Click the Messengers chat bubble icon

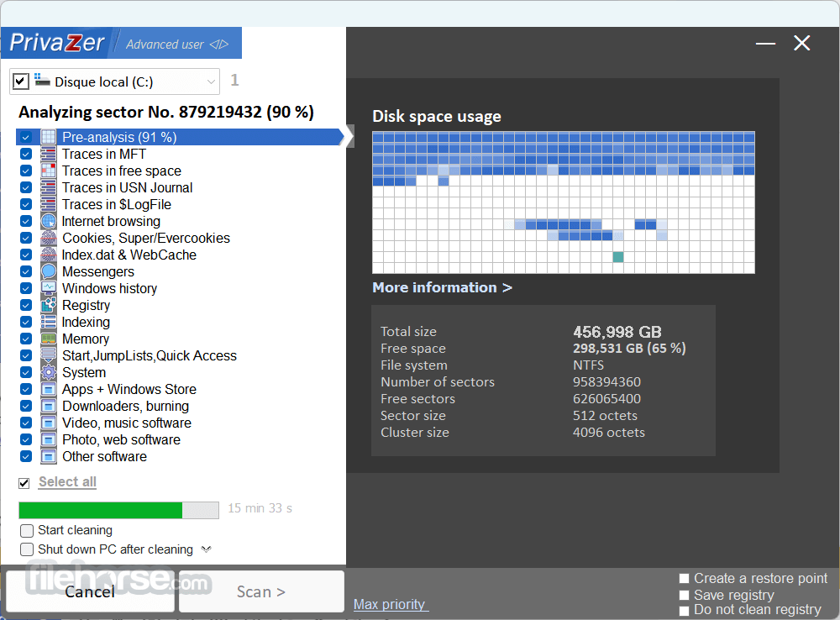click(x=48, y=271)
